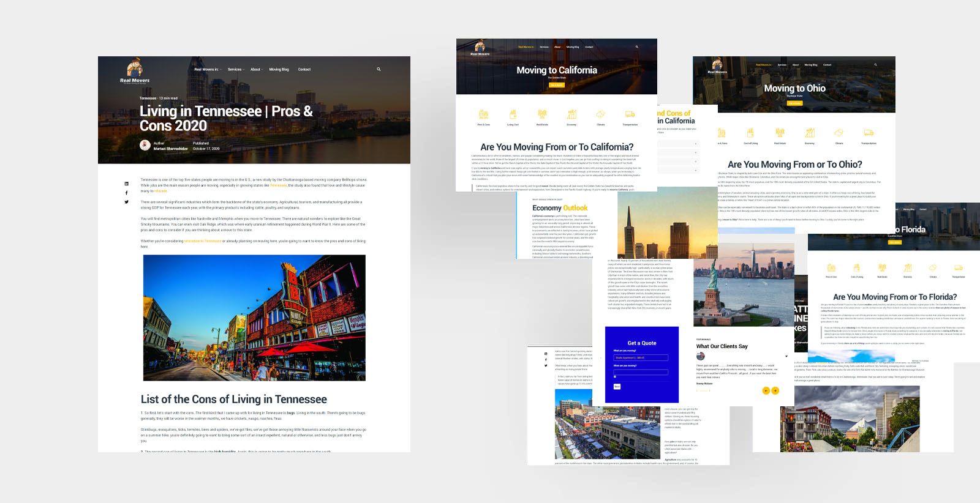Select Climate icon on Florida page
Screen dimensions: 980x503
933,267
